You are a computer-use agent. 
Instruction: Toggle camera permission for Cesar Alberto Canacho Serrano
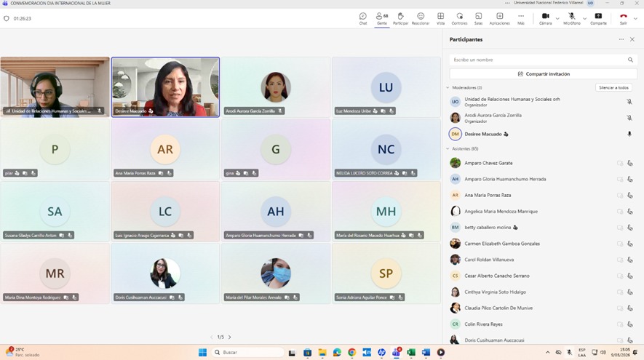point(620,276)
